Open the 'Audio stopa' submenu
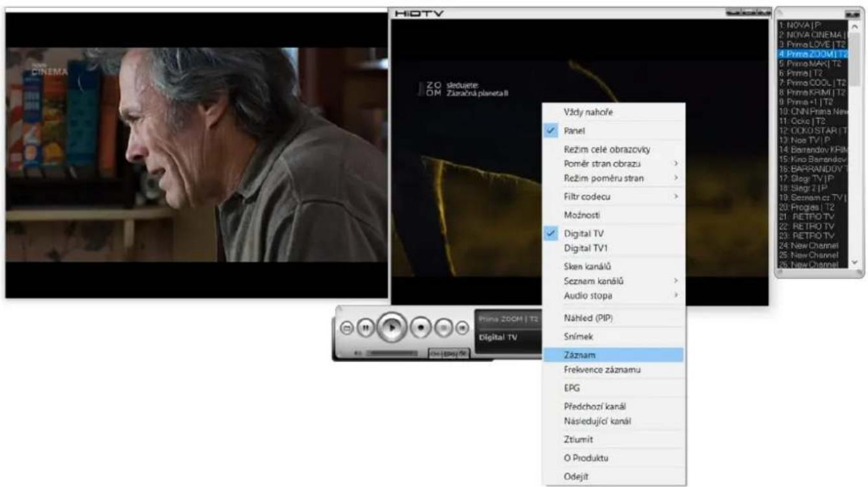The image size is (868, 487). pos(613,295)
